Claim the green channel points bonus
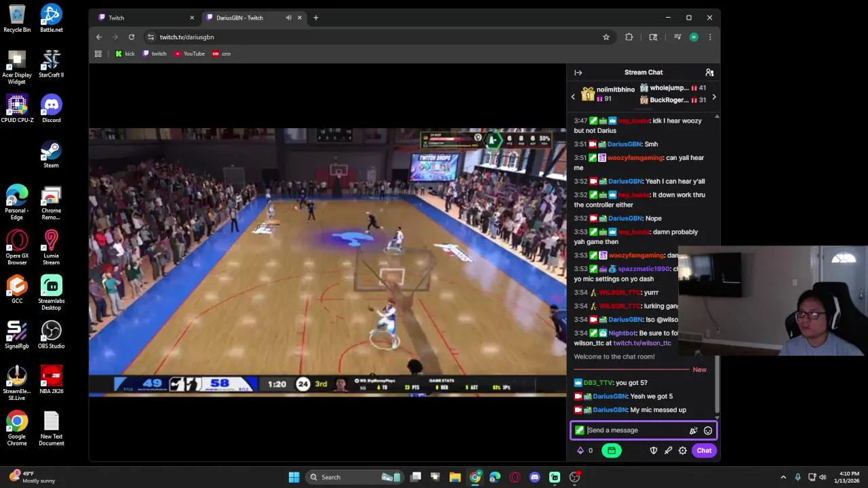The height and width of the screenshot is (488, 868). [611, 451]
